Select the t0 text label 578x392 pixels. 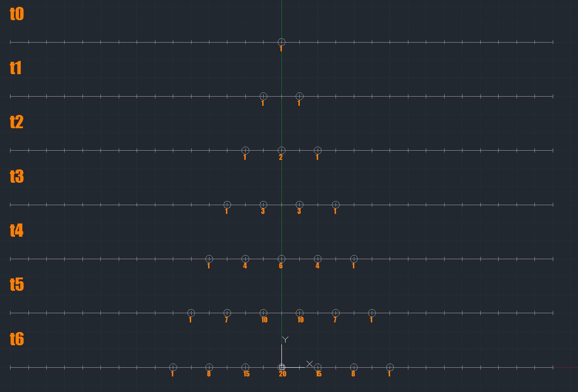point(17,14)
